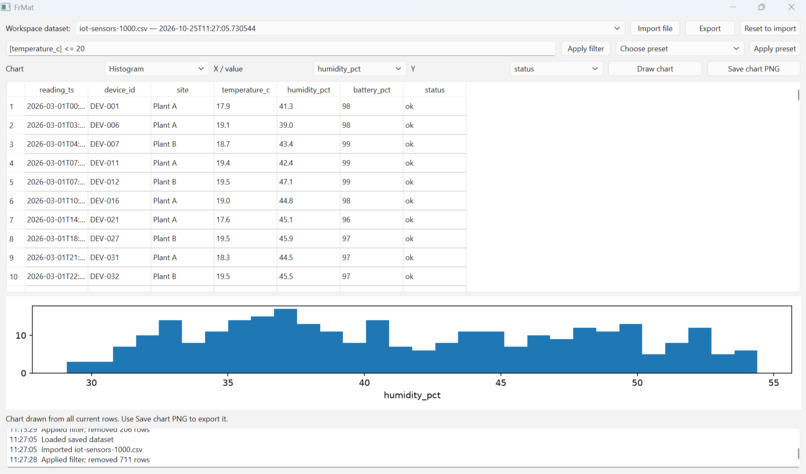The image size is (806, 474).
Task: Click the Draw chart button
Action: (x=655, y=68)
